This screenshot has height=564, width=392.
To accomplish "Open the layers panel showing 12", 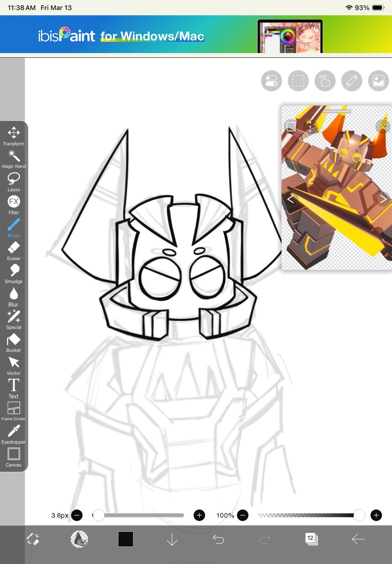I will 311,539.
